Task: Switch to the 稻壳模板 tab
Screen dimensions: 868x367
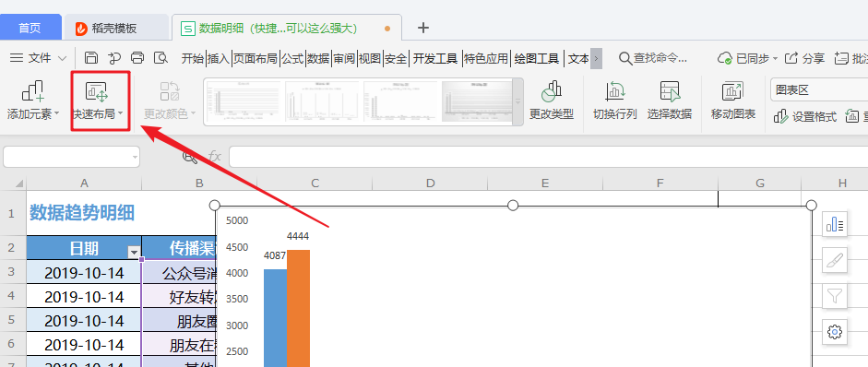Action: coord(114,29)
